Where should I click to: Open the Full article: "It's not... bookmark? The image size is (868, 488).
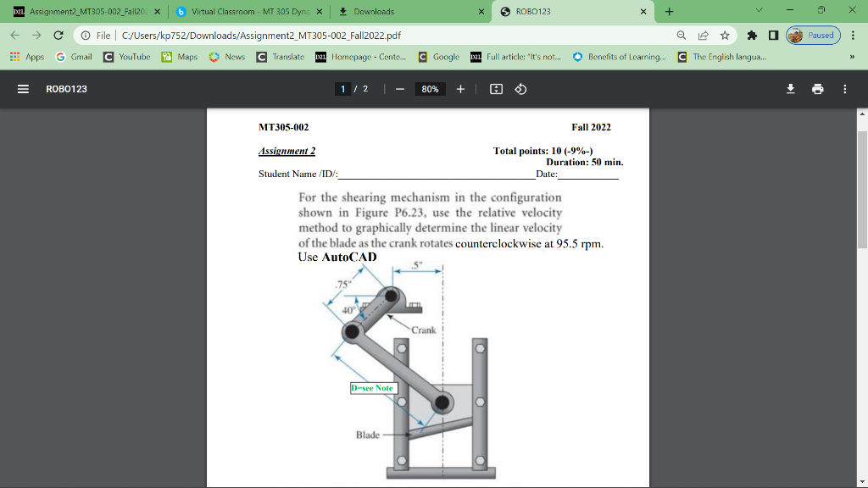tap(515, 57)
